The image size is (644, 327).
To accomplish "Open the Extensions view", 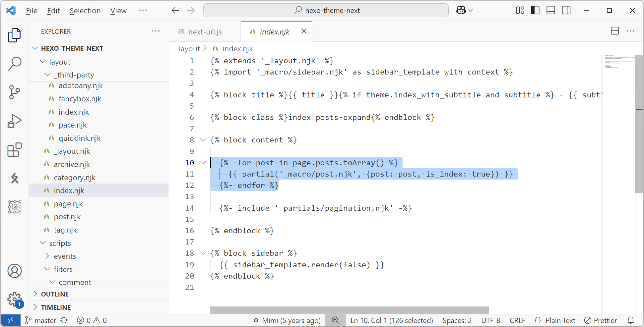I will (x=15, y=150).
